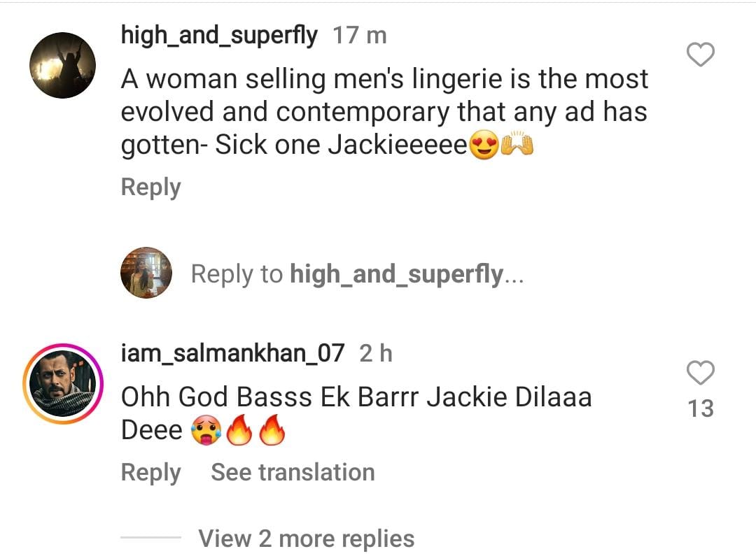756x556 pixels.
Task: Tap your own avatar beside the reply field
Action: pos(146,273)
